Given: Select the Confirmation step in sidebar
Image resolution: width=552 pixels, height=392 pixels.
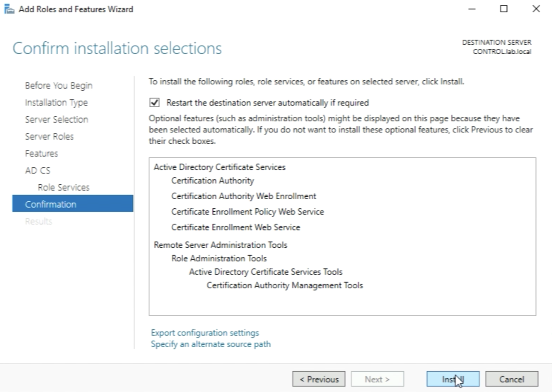Looking at the screenshot, I should pos(51,204).
